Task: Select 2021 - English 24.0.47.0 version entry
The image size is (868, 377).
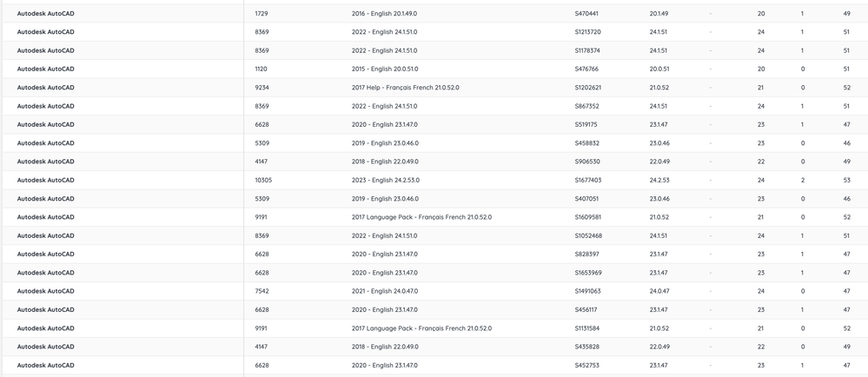Action: [384, 291]
